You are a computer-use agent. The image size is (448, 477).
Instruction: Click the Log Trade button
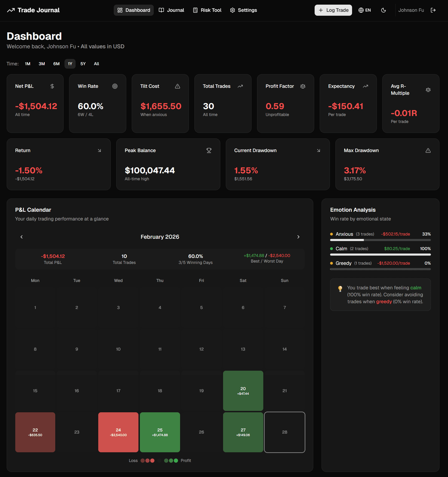[x=333, y=10]
